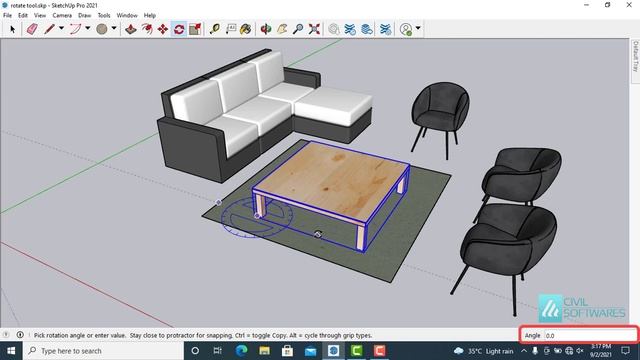Image resolution: width=640 pixels, height=360 pixels.
Task: Select the Text label tool
Action: [x=231, y=29]
